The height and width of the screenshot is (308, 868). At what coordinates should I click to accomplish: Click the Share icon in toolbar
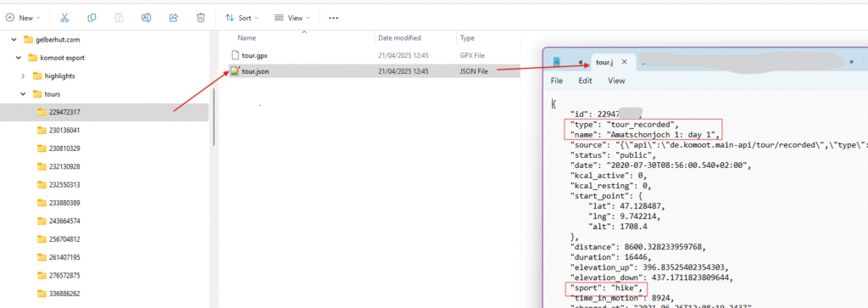(173, 18)
